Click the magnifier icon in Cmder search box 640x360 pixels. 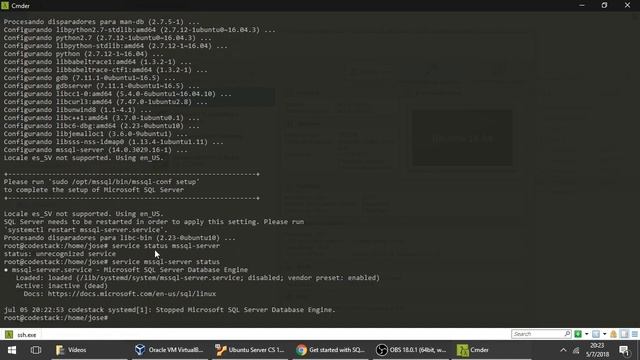coord(567,334)
